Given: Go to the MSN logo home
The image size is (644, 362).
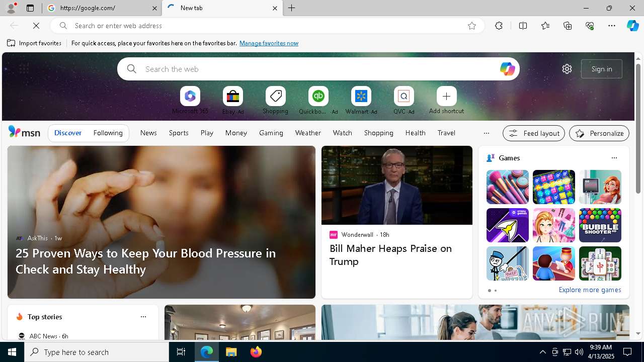Looking at the screenshot, I should 24,132.
